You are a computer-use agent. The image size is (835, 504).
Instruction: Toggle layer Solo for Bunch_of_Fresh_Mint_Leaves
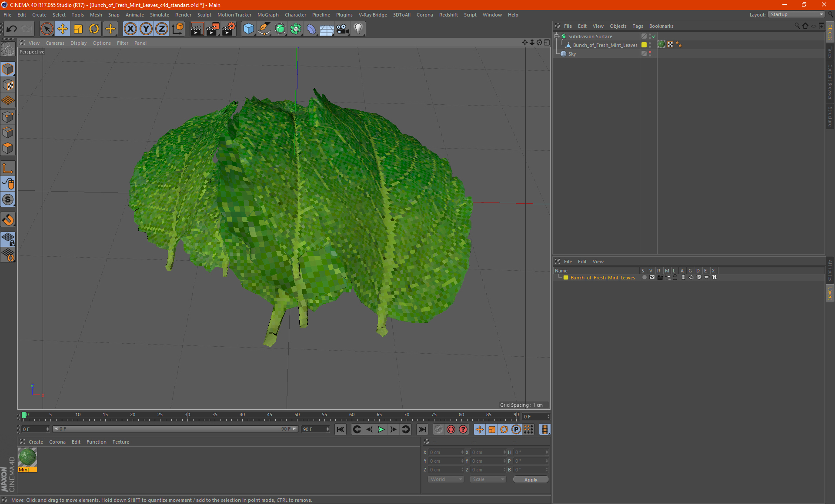coord(644,277)
